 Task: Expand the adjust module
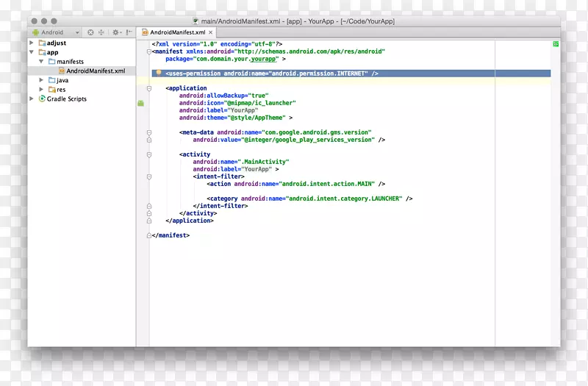coord(32,43)
